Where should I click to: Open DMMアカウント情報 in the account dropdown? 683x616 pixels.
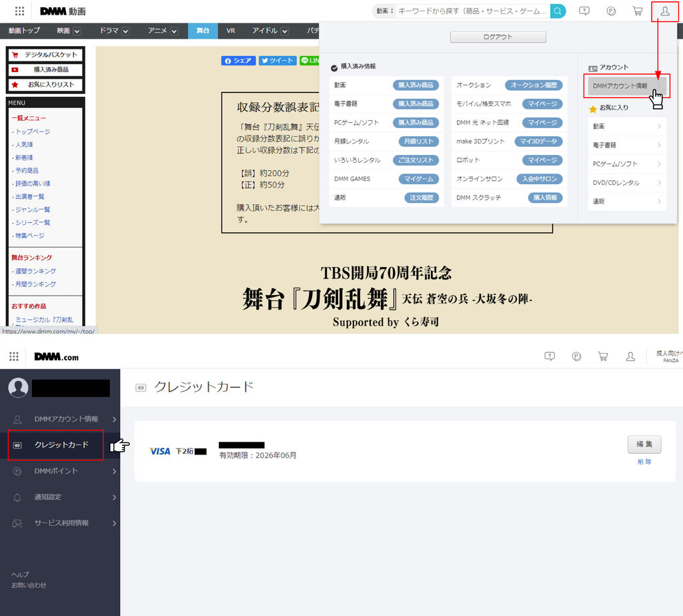click(x=627, y=86)
